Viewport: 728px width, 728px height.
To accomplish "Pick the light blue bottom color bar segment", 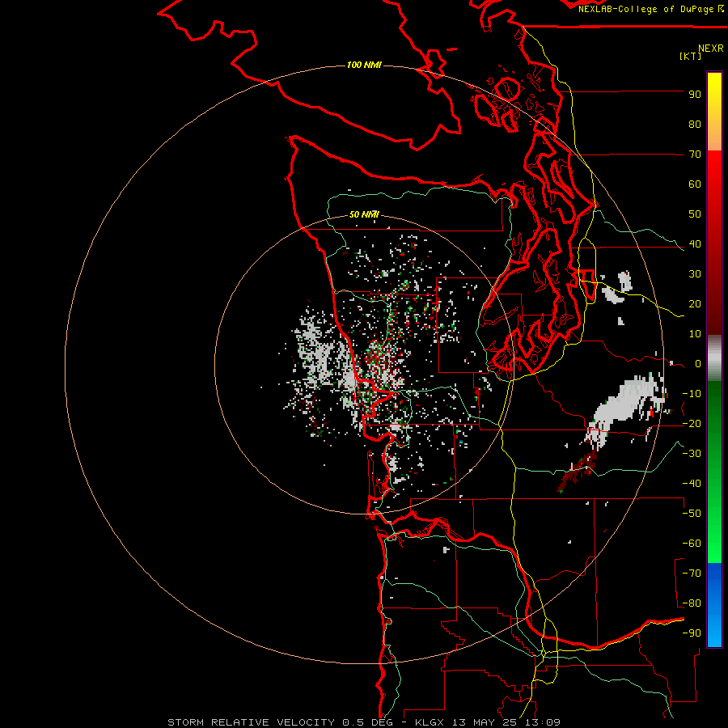I will coord(714,632).
